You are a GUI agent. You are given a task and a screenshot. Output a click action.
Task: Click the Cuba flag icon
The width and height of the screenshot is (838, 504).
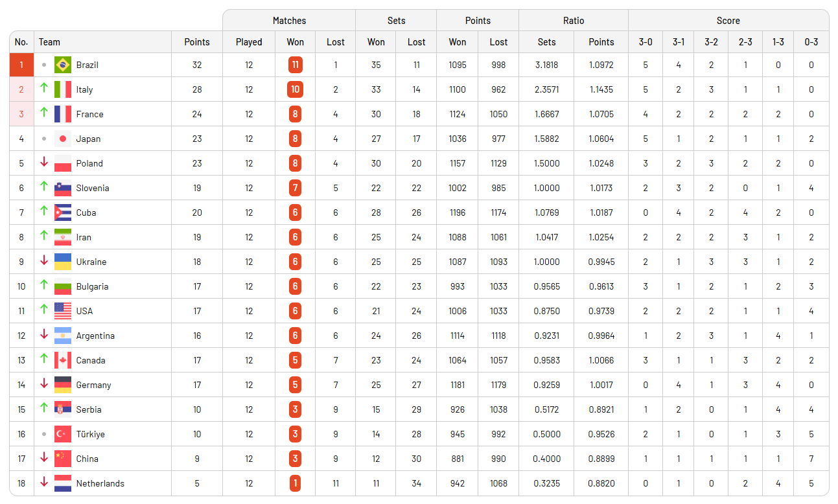coord(63,212)
